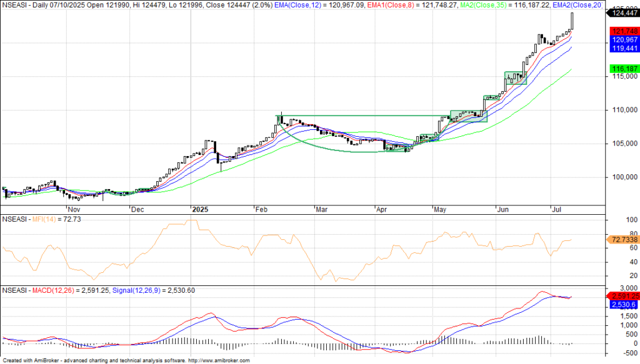
Task: Click the Jun month marker on time axis
Action: 504,209
